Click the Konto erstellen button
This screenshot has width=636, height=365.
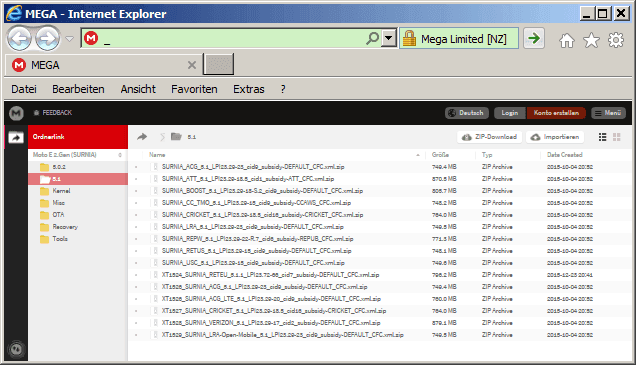[x=556, y=113]
